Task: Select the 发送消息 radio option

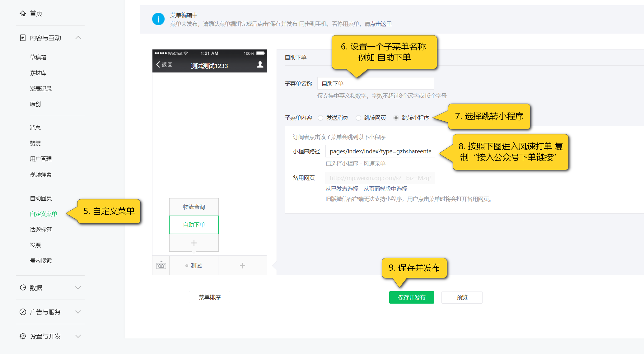Action: [320, 118]
